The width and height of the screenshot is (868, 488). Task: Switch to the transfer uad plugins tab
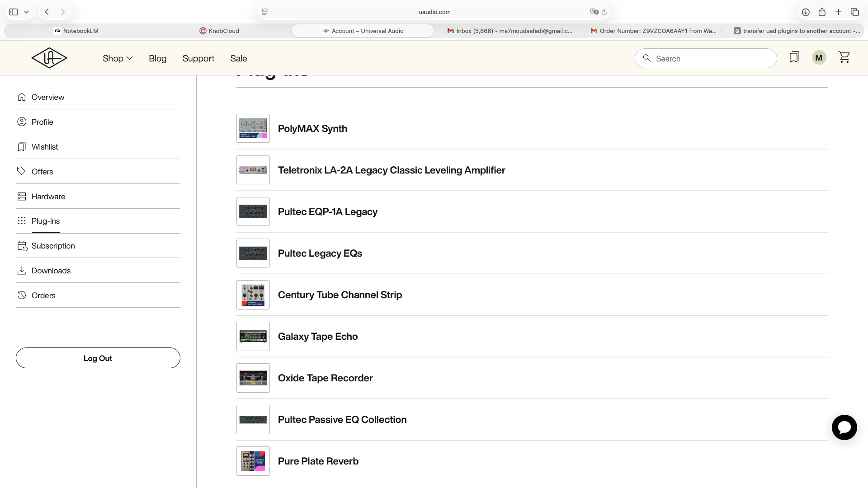pyautogui.click(x=797, y=31)
